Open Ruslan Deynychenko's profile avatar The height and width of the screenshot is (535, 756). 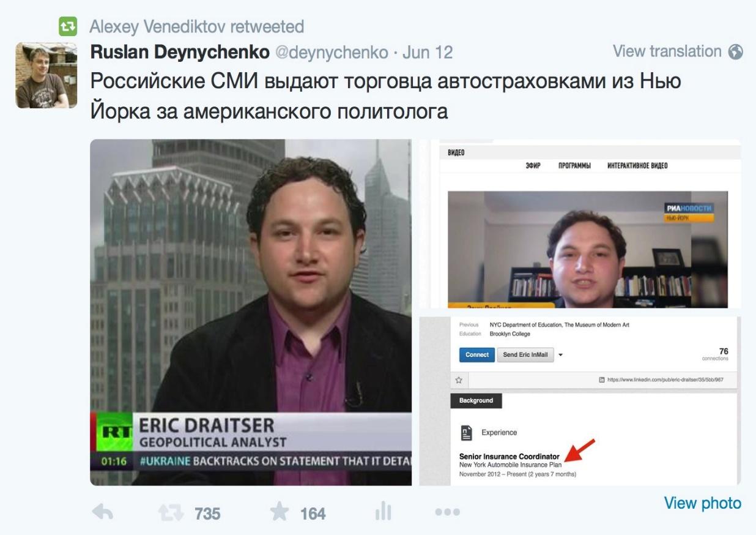point(46,75)
